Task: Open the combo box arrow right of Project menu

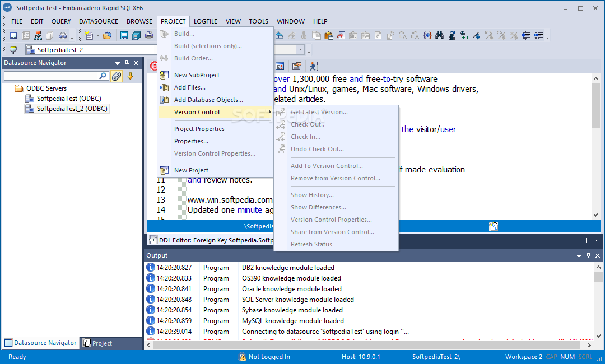Action: (x=300, y=50)
